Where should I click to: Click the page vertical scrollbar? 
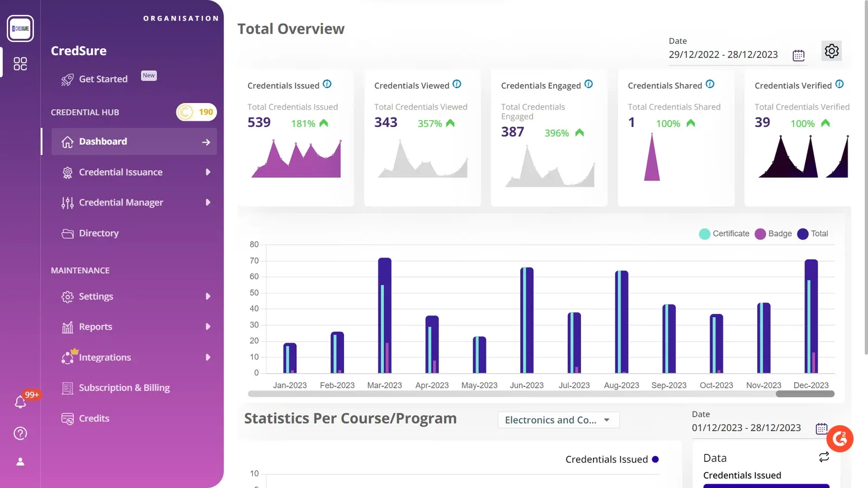click(866, 177)
